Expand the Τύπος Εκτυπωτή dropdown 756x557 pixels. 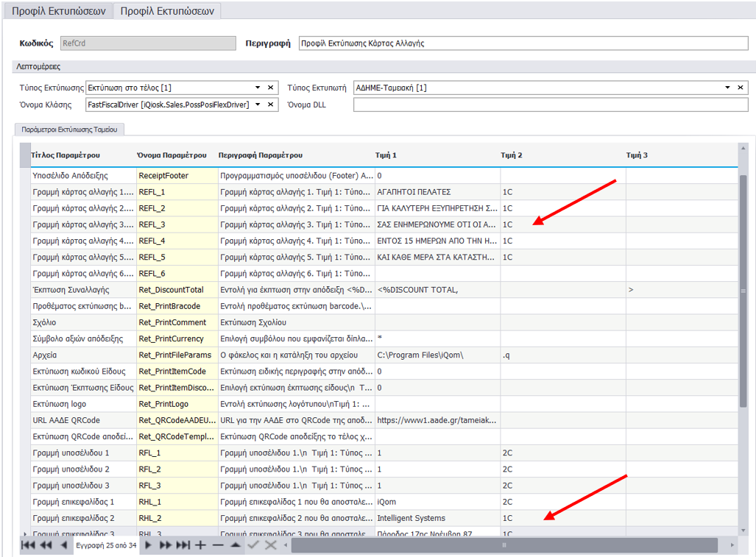pyautogui.click(x=728, y=88)
